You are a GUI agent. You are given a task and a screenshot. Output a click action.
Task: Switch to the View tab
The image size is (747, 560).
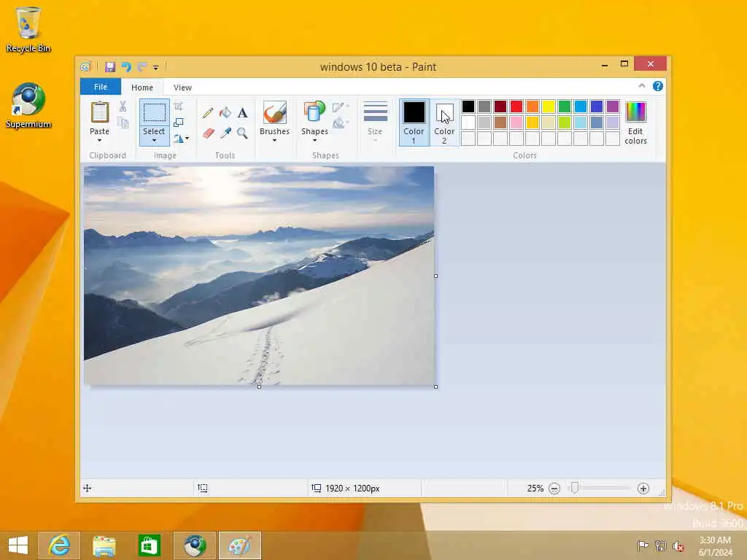(x=182, y=87)
